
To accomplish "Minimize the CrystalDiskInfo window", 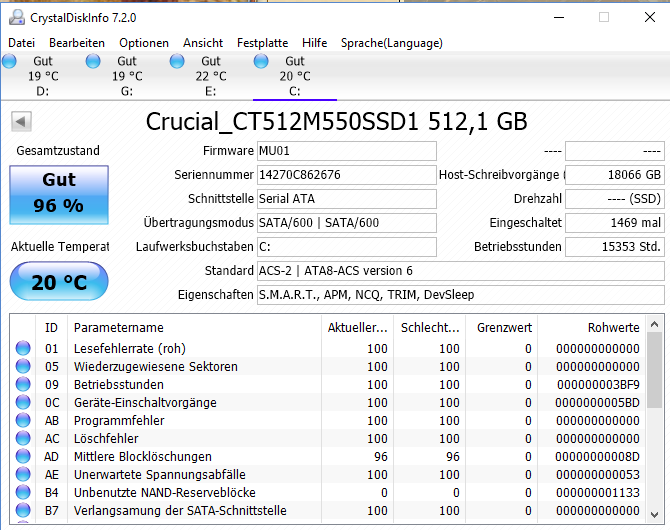I will pos(559,18).
